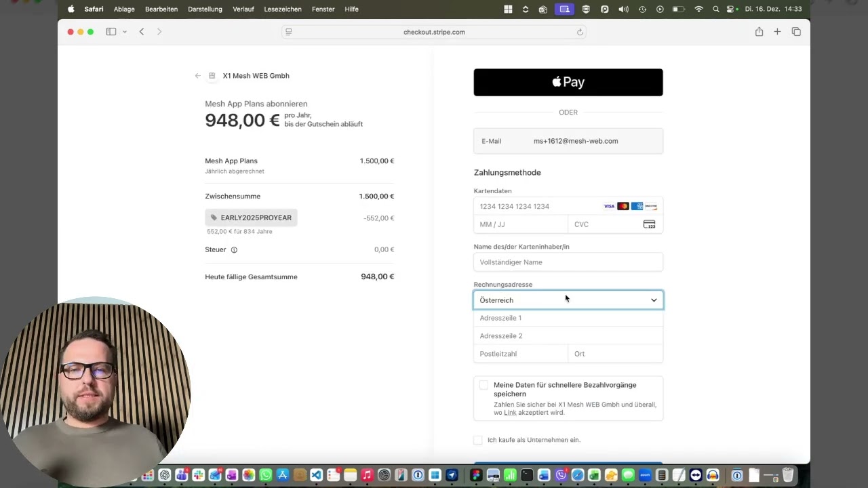This screenshot has height=488, width=868.
Task: Focus the Adresszeile 1 field
Action: (x=568, y=318)
